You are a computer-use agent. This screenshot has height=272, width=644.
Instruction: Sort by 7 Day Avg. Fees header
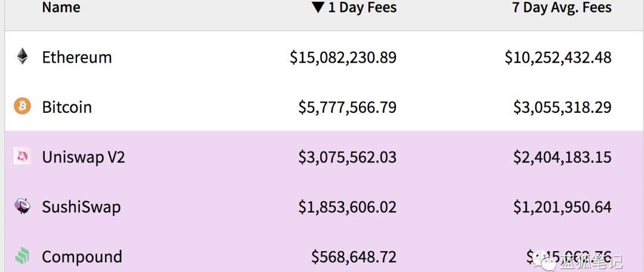562,7
